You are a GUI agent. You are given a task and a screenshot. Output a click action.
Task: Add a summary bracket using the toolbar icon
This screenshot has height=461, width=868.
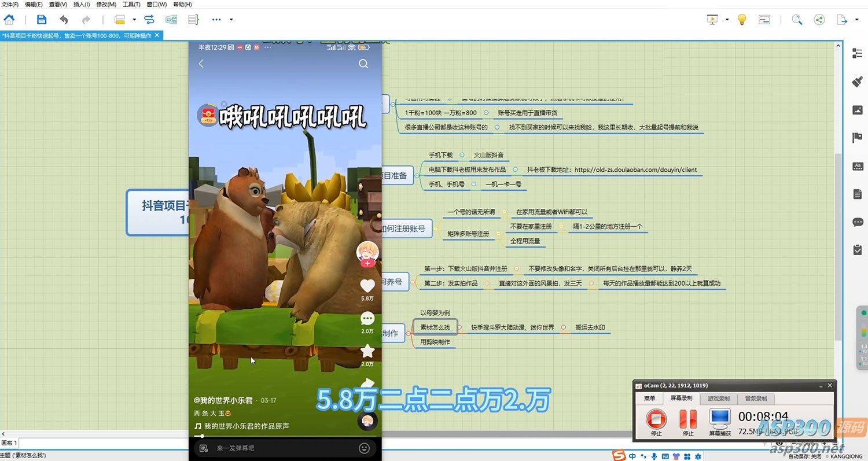[x=193, y=20]
